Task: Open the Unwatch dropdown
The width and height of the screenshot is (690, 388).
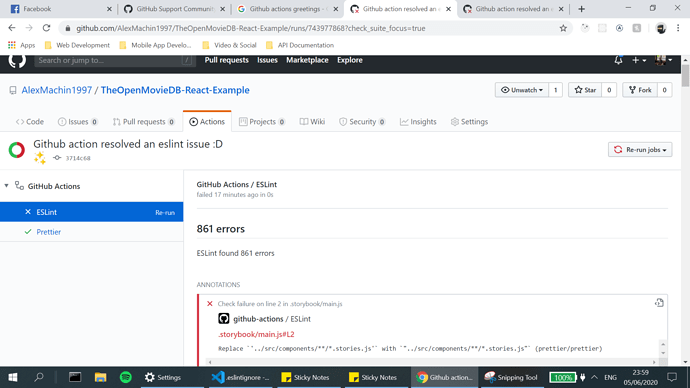Action: pyautogui.click(x=522, y=90)
